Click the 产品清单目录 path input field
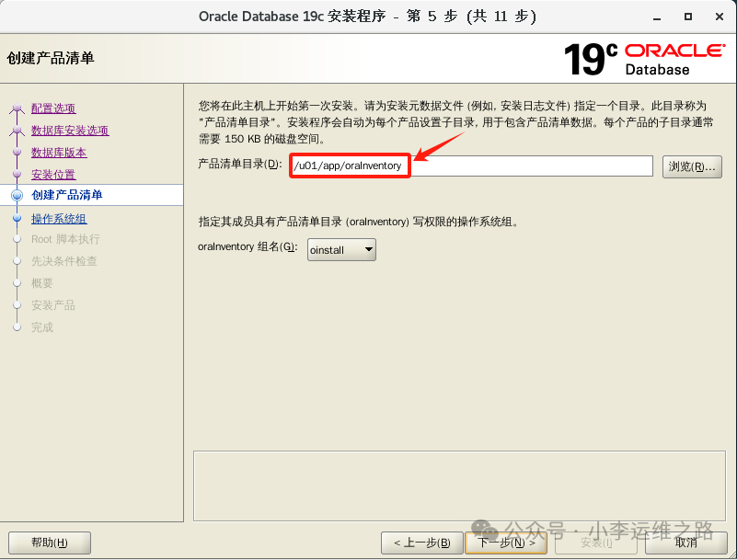 tap(471, 166)
